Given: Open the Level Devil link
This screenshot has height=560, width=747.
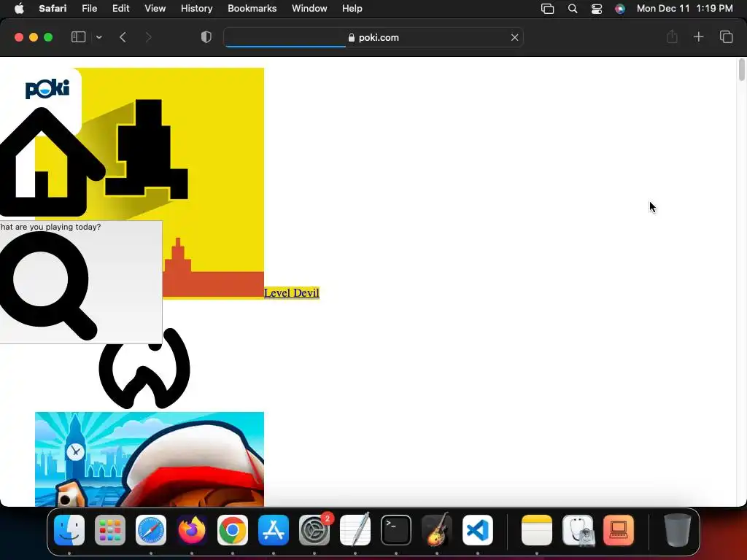Looking at the screenshot, I should [x=292, y=293].
